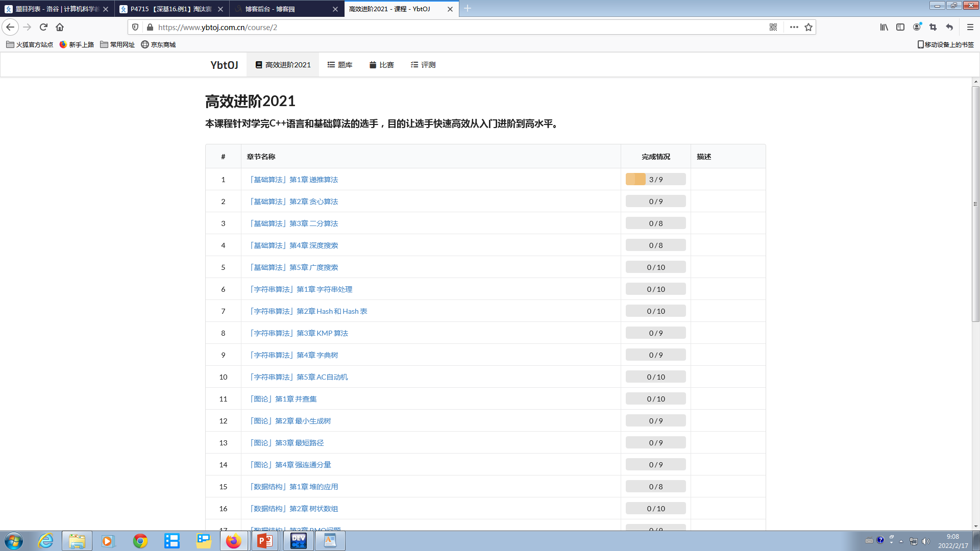Image resolution: width=980 pixels, height=551 pixels.
Task: Launch Dev-C++ from the taskbar
Action: [x=298, y=541]
